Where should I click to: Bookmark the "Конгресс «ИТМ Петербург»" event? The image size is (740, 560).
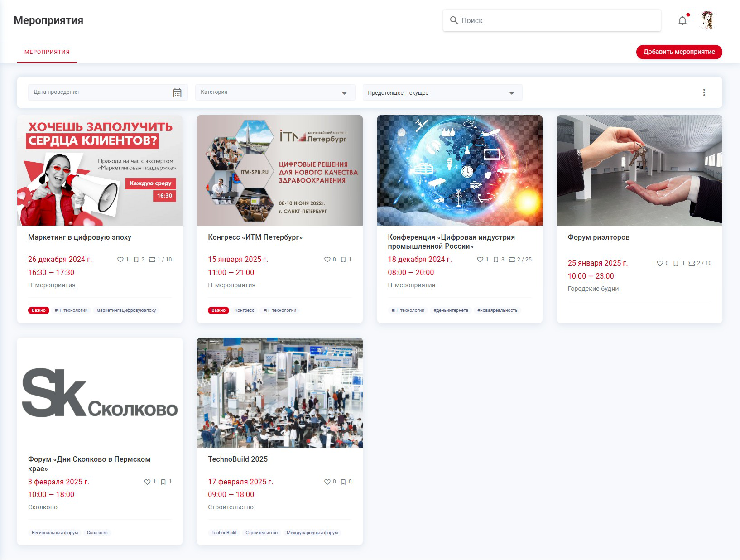(x=343, y=260)
